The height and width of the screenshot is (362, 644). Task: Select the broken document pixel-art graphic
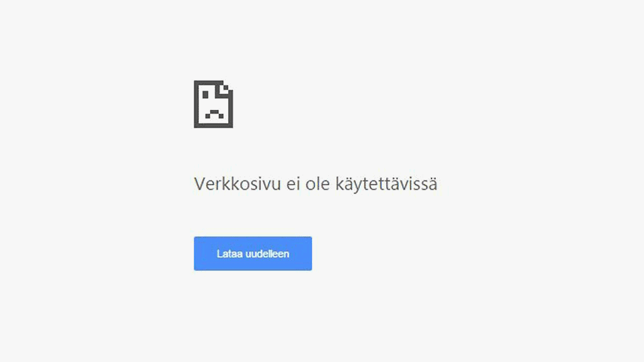pyautogui.click(x=214, y=104)
